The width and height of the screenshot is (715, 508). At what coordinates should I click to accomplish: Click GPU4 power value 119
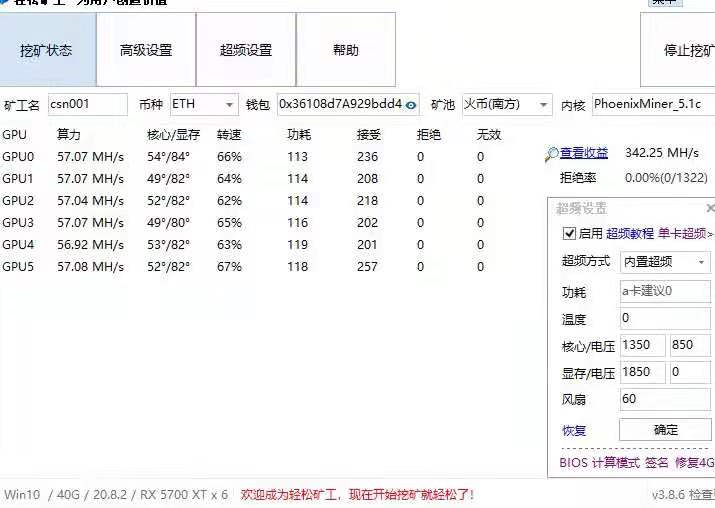298,244
